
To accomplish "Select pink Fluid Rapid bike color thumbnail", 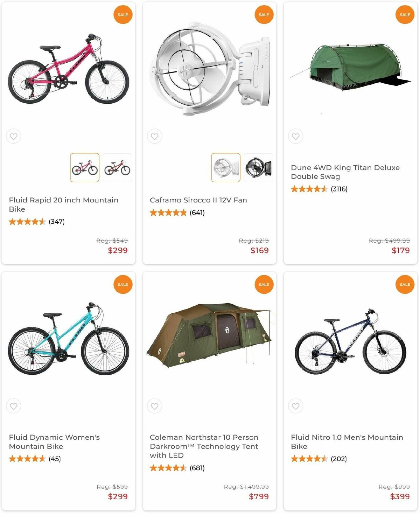I will (x=85, y=167).
